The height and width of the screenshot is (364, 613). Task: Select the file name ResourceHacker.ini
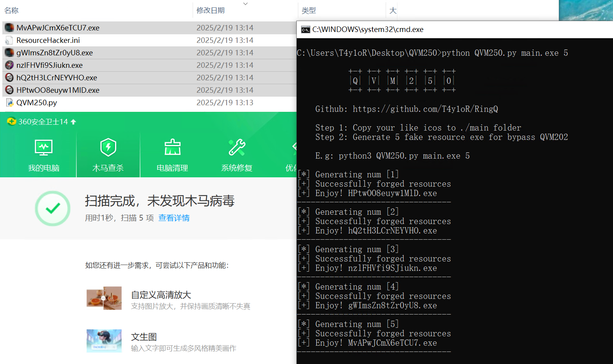[48, 40]
